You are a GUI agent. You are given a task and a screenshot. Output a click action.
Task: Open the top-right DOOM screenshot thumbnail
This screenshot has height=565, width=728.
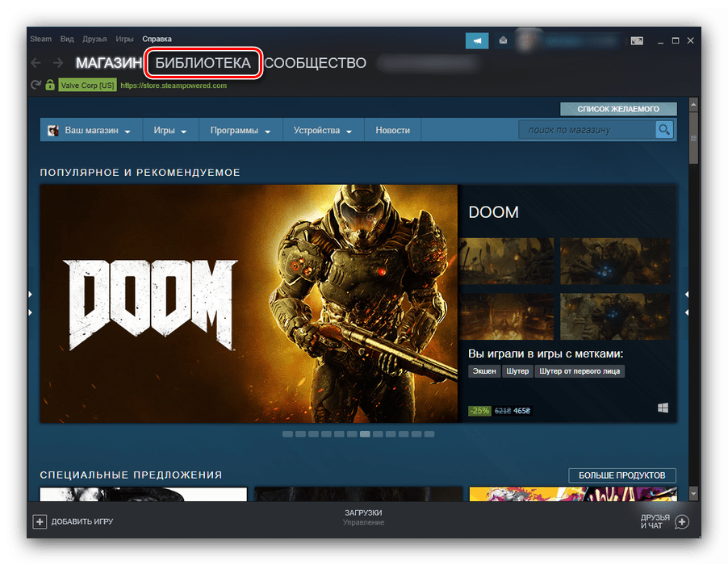pos(615,261)
